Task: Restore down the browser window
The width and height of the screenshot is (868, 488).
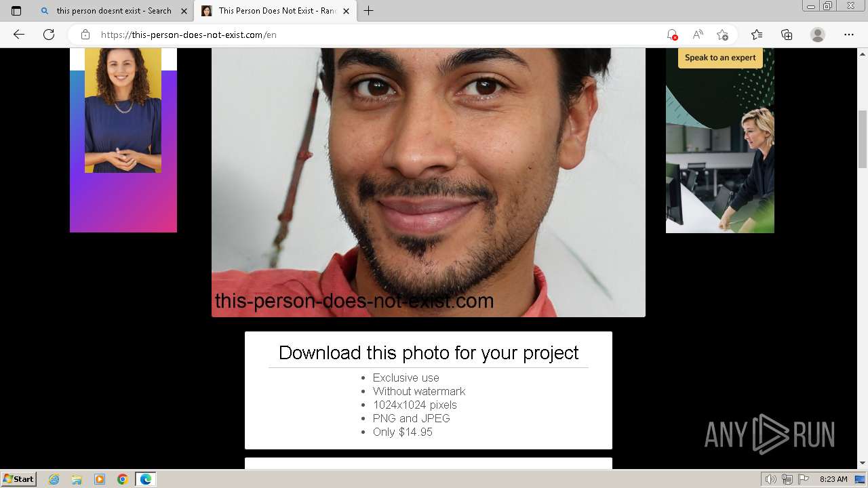Action: pyautogui.click(x=828, y=6)
